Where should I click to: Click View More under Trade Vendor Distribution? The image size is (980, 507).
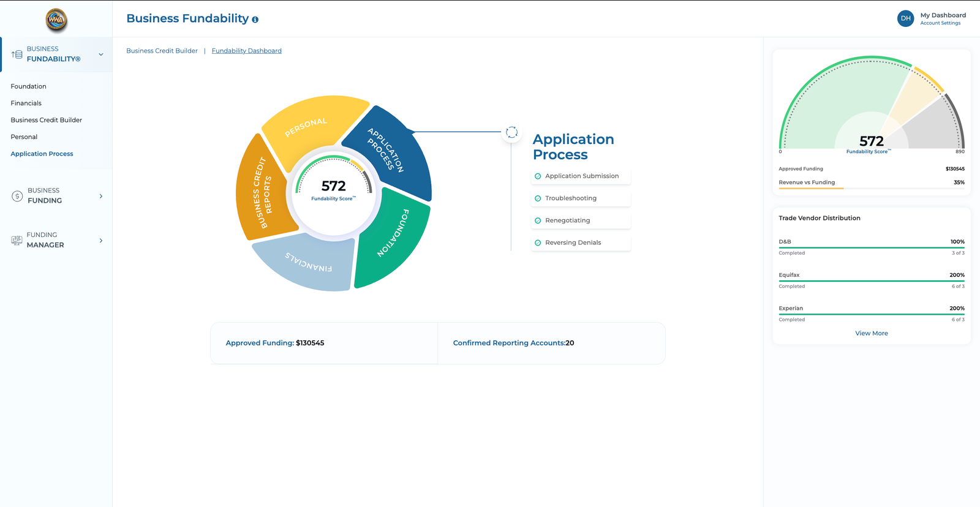click(872, 333)
